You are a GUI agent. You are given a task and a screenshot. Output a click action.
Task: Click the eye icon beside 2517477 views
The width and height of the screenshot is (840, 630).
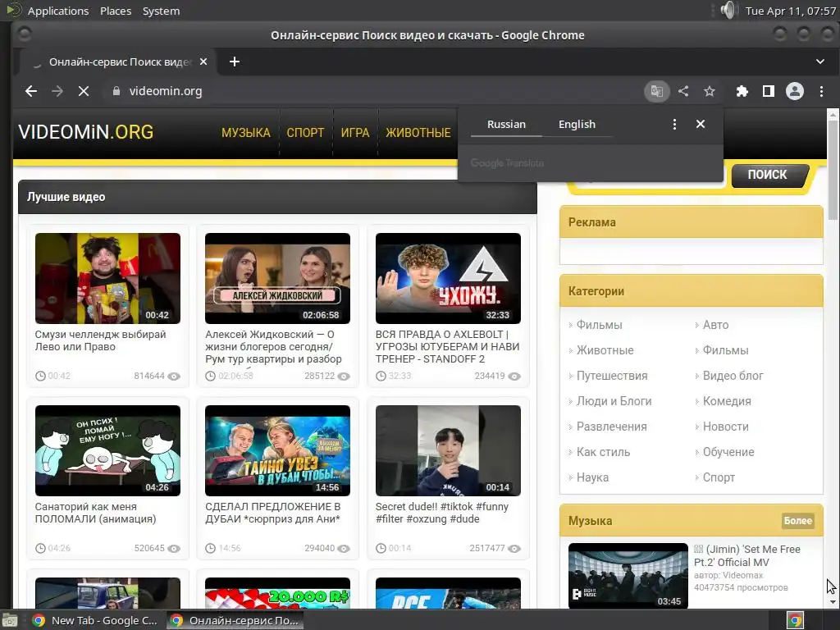tap(514, 549)
